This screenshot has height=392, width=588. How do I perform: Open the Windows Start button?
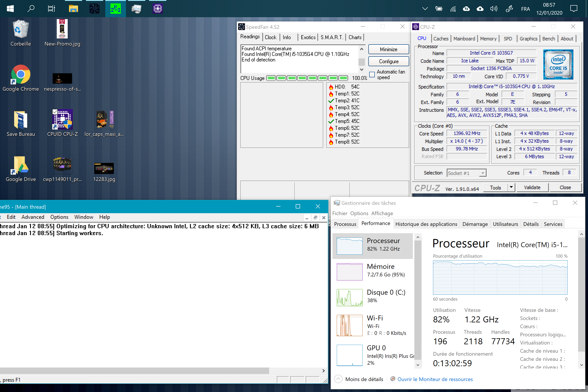click(x=10, y=9)
